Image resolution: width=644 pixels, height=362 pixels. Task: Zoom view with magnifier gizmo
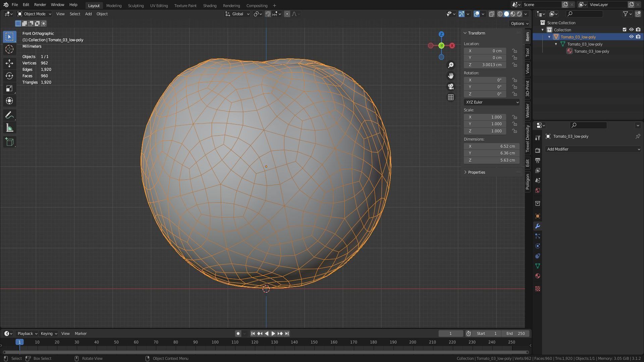coord(451,65)
